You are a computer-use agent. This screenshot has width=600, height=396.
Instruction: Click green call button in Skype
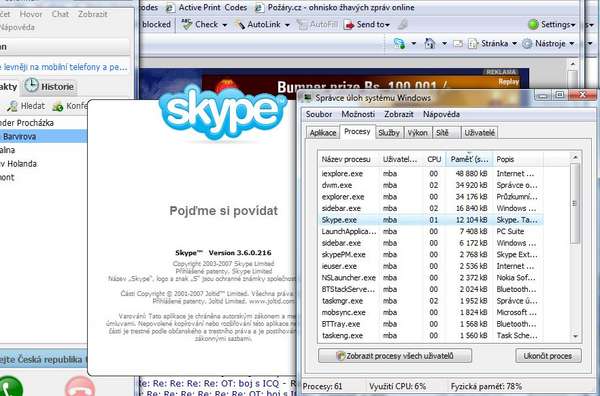tap(10, 386)
